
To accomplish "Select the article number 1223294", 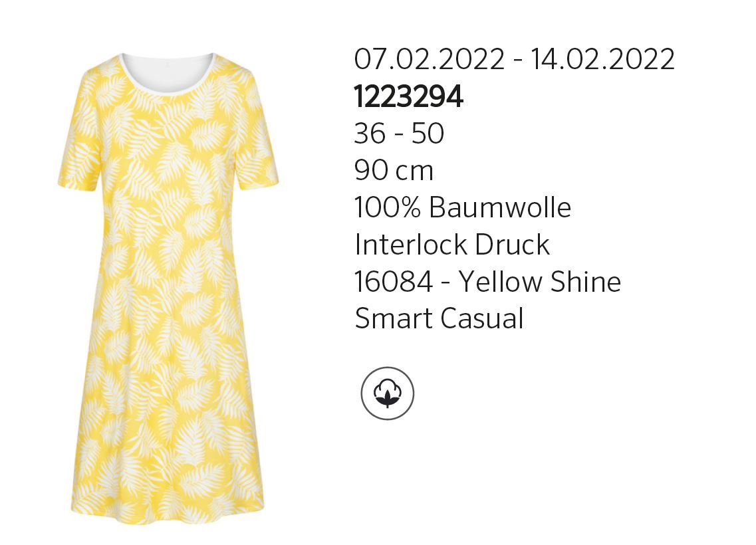I will tap(408, 96).
